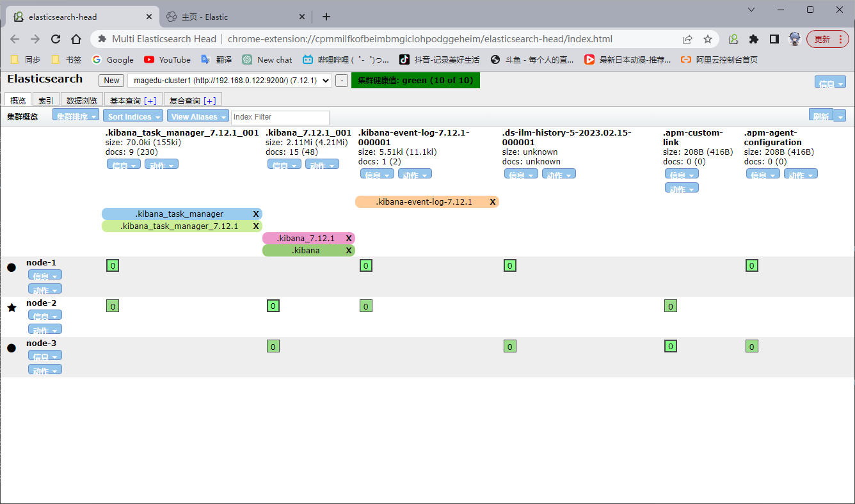Click the profile avatar icon
This screenshot has height=504, width=855.
tap(794, 39)
